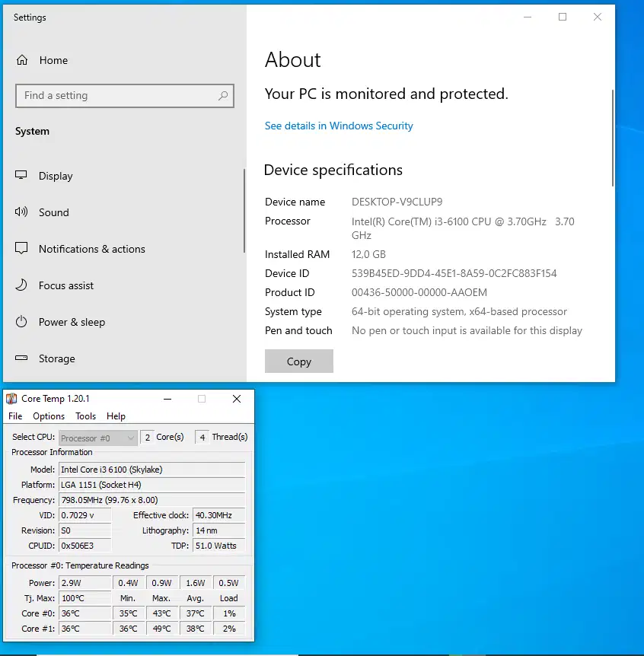Click Frequency field 798.05MHz
This screenshot has width=644, height=656.
(152, 500)
